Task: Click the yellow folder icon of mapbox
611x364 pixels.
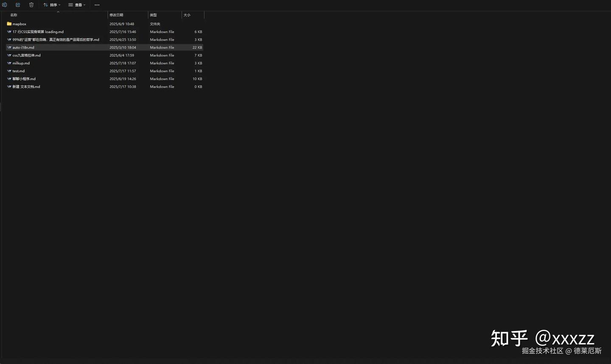Action: coord(9,24)
